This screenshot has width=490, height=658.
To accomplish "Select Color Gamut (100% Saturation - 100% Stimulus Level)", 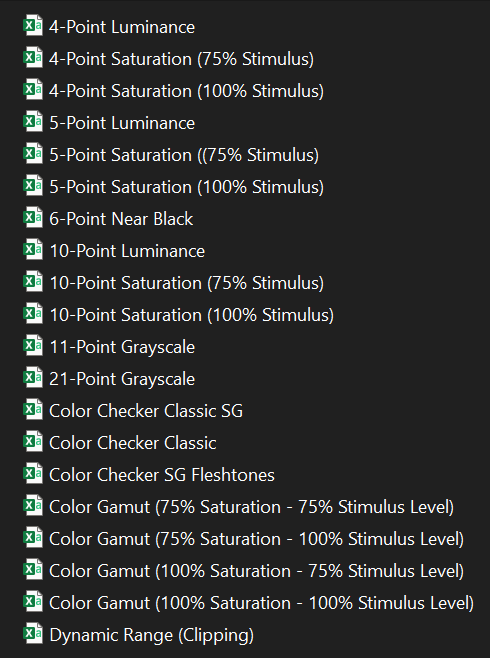I will (261, 603).
